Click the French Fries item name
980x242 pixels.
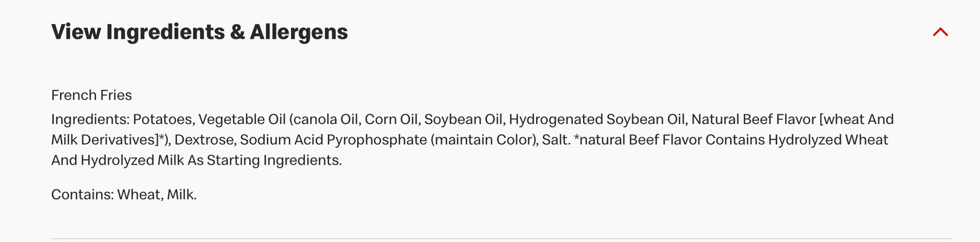pos(91,95)
